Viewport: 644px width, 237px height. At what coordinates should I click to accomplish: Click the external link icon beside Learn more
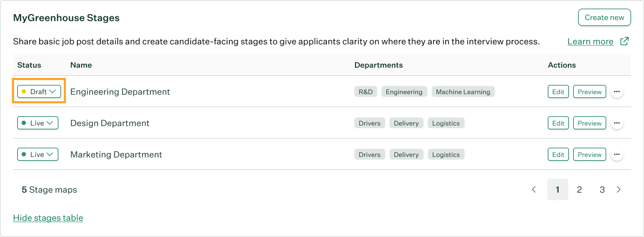[624, 42]
